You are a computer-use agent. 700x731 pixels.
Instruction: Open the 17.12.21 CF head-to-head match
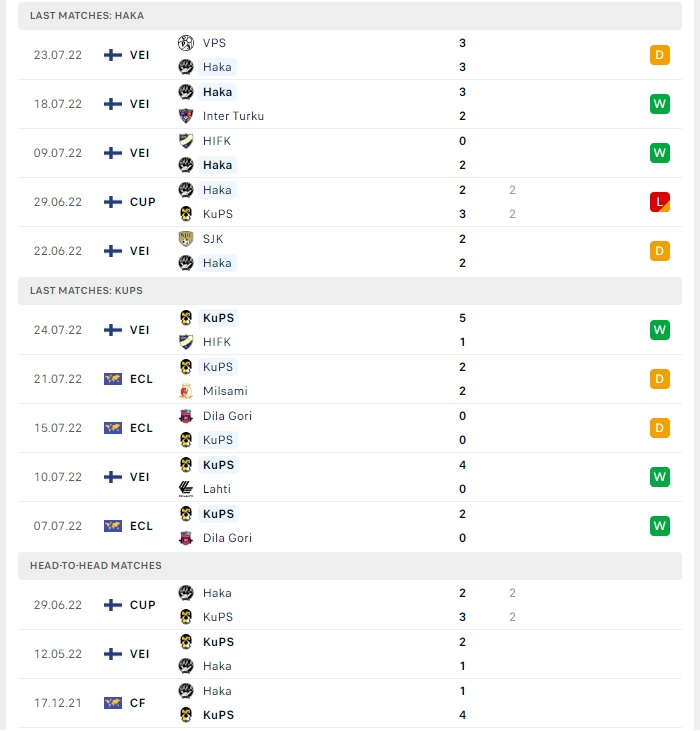click(350, 703)
